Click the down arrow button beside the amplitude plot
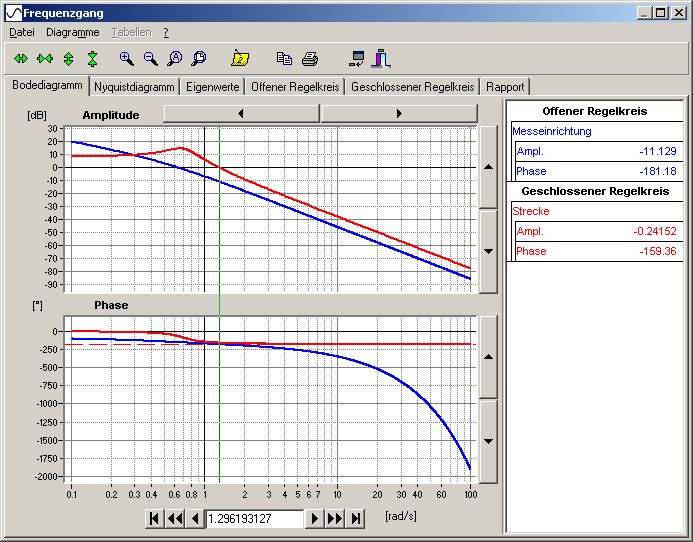The height and width of the screenshot is (542, 693). coord(488,251)
